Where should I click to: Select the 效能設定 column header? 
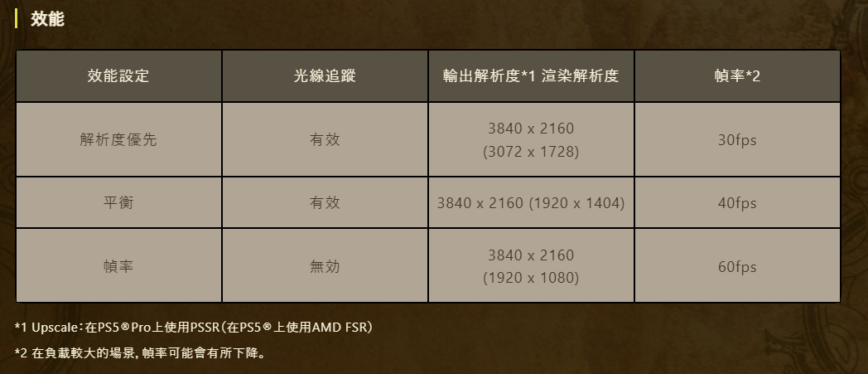coord(118,76)
